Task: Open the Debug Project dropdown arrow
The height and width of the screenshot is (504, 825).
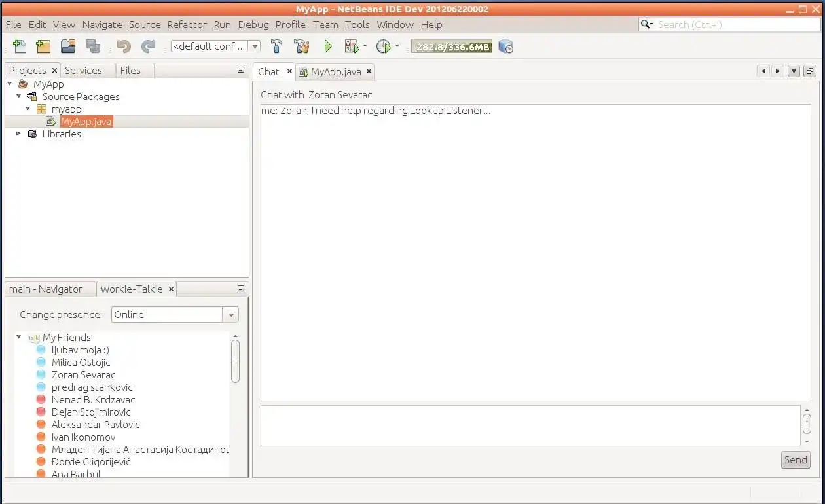Action: coord(365,46)
